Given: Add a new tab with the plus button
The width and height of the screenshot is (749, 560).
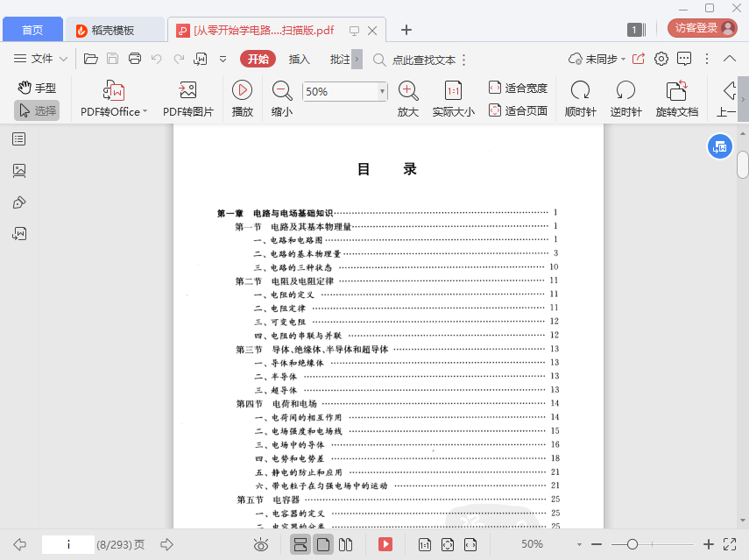Looking at the screenshot, I should click(406, 30).
